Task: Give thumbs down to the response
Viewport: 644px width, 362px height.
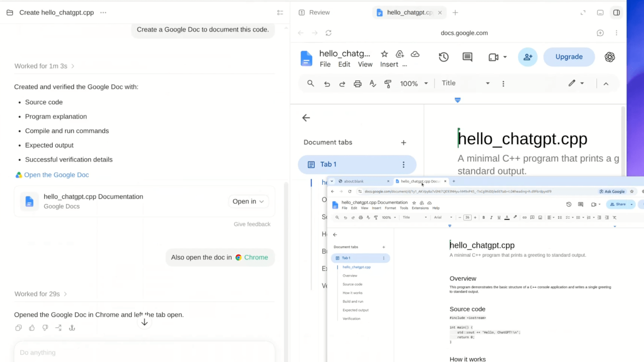Action: [x=45, y=328]
